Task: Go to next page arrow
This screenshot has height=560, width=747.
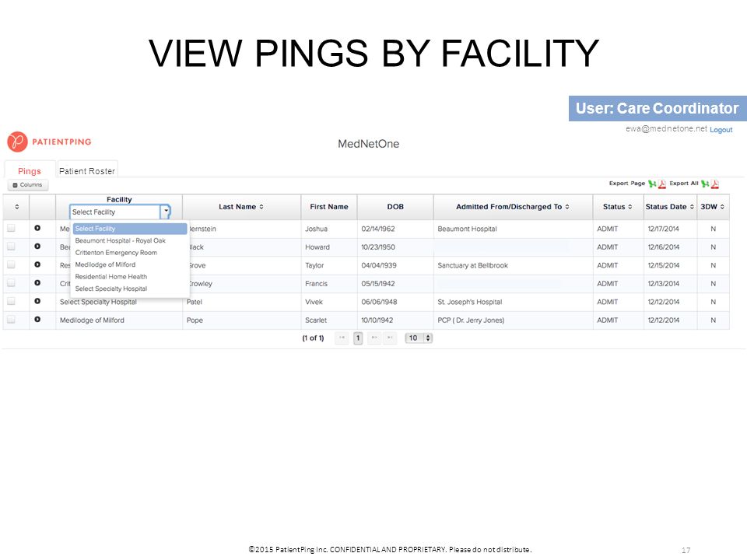Action: 374,338
